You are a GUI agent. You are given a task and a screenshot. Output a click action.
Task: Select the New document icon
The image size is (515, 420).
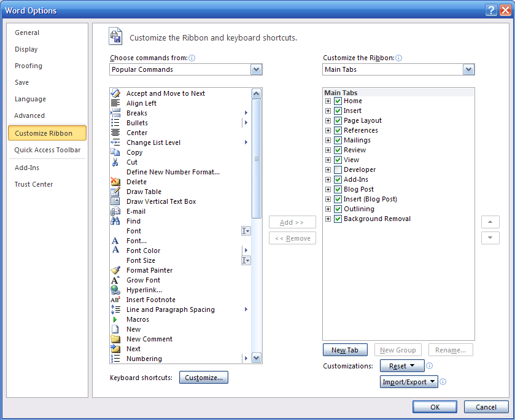[x=115, y=329]
